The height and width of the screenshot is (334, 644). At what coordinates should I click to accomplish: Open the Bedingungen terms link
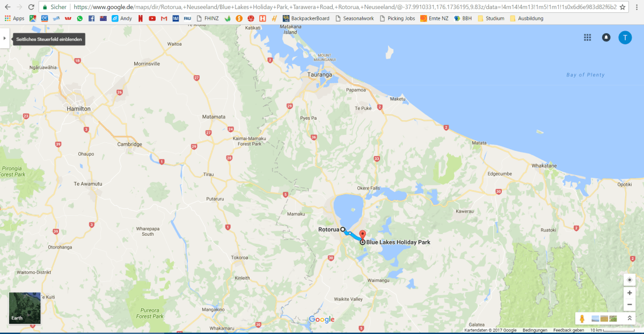pyautogui.click(x=535, y=330)
